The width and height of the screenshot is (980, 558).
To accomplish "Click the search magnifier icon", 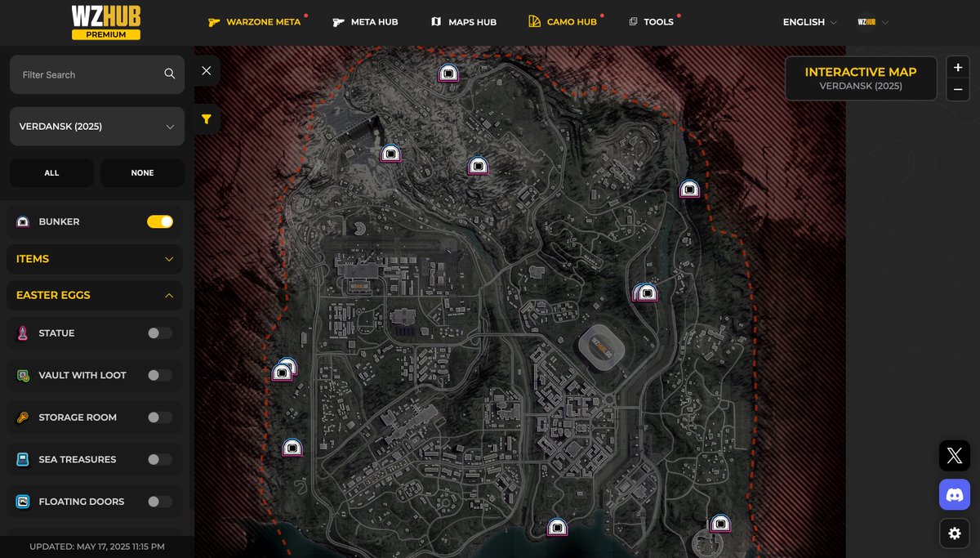I will tap(170, 74).
